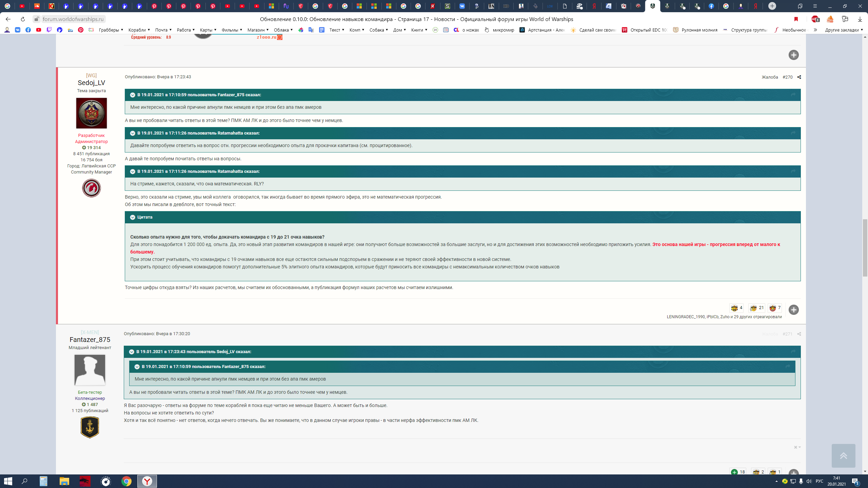Open the Корабли bookmark menu

click(139, 30)
